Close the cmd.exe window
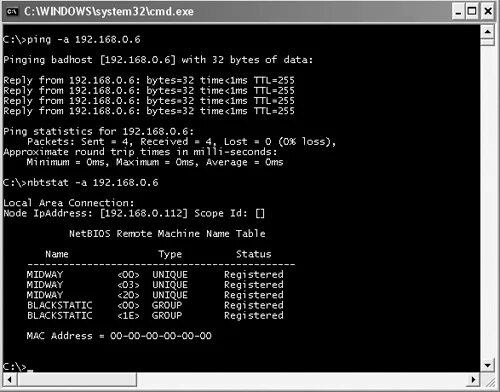The image size is (500, 392). coord(488,12)
